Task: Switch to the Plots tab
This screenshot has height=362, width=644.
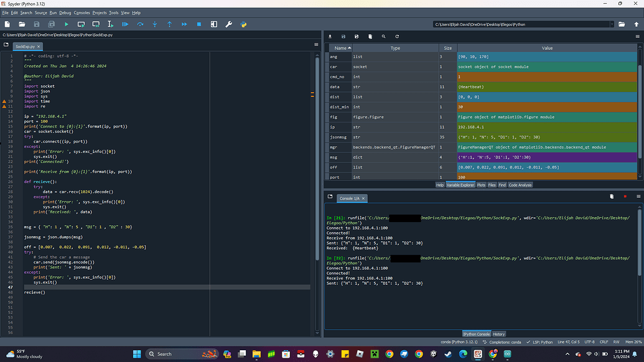Action: (x=481, y=185)
